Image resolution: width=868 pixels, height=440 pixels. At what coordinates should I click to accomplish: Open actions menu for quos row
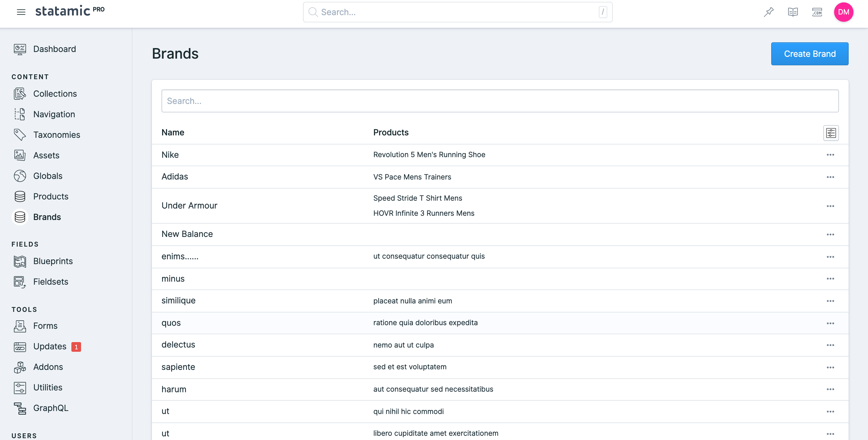830,323
